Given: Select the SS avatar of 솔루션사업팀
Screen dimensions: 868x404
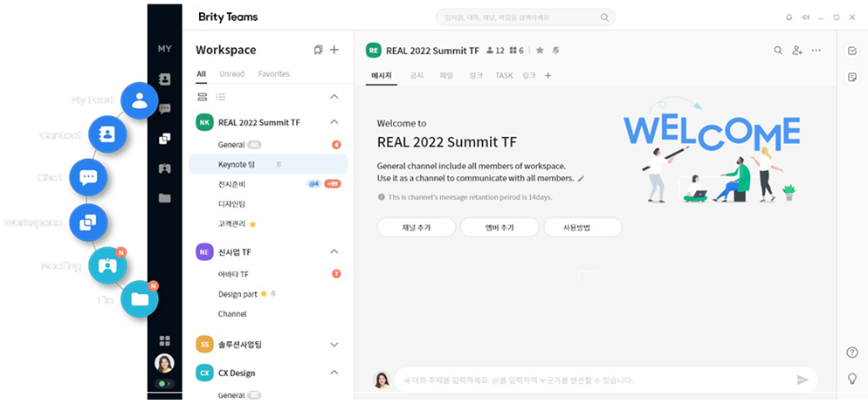Looking at the screenshot, I should [x=205, y=345].
